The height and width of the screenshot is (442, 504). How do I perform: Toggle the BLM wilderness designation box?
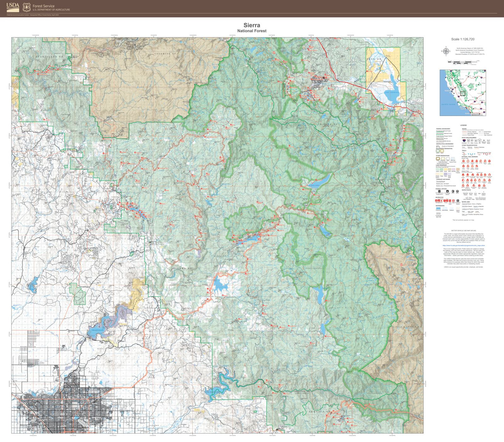[x=442, y=151]
